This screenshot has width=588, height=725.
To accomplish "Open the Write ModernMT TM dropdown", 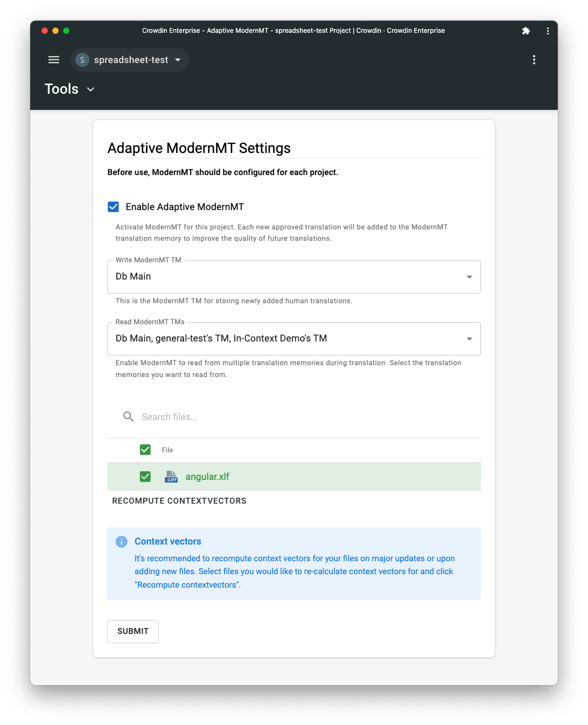I will tap(294, 277).
